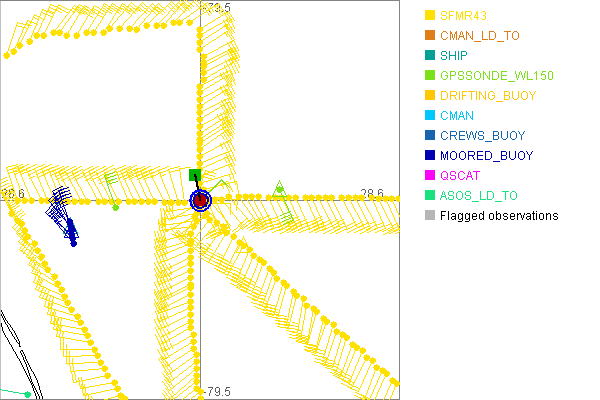
Task: Click the green triangle dropsonde marker
Action: tap(280, 187)
